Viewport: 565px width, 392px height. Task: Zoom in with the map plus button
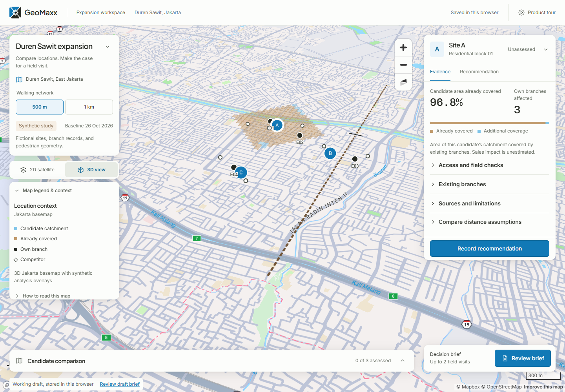(403, 47)
